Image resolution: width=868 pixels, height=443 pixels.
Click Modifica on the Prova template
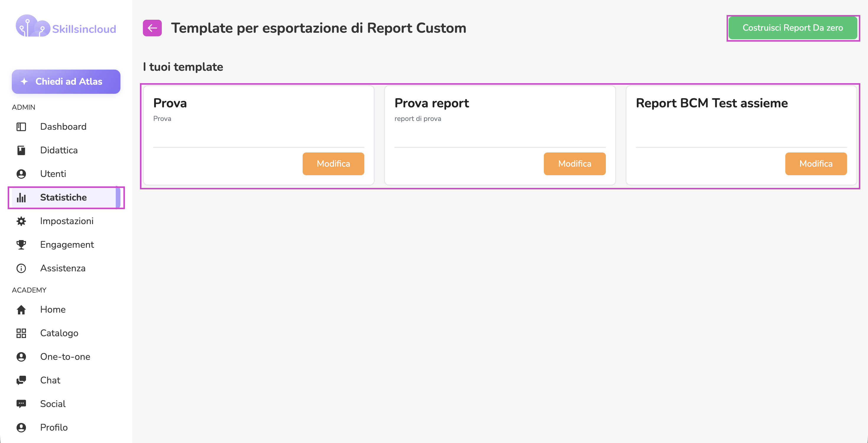333,164
